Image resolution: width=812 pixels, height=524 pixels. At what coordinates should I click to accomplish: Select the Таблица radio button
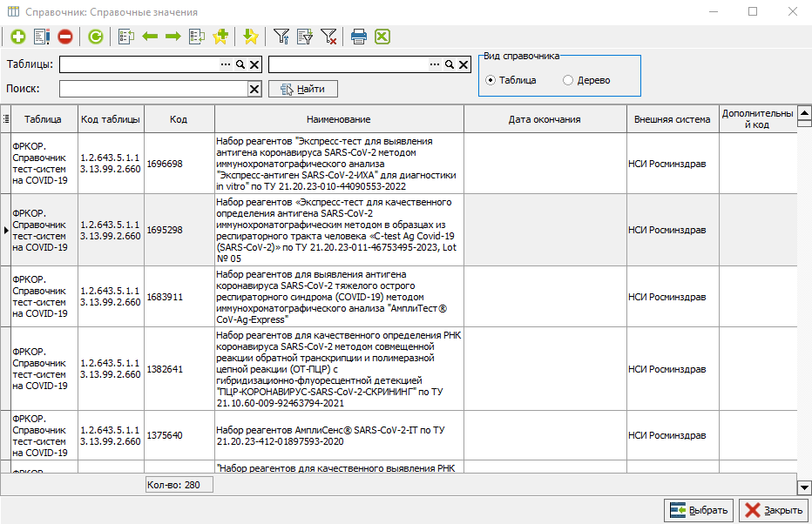491,80
